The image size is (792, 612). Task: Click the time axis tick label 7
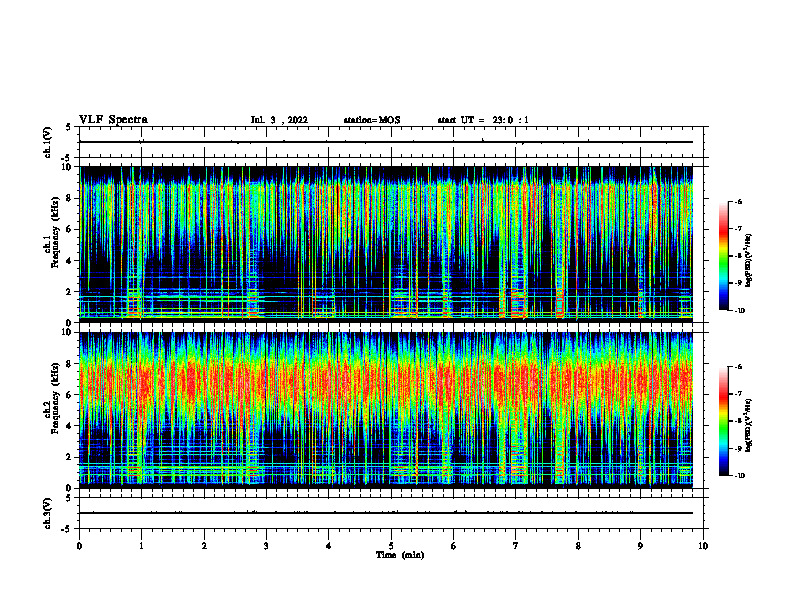(x=516, y=546)
